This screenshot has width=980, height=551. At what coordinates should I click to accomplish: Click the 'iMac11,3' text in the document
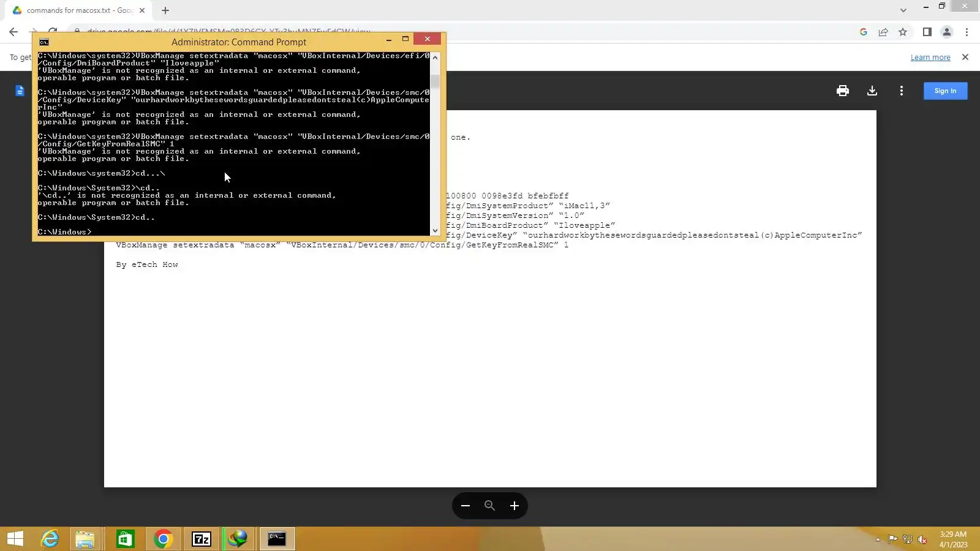(x=584, y=206)
